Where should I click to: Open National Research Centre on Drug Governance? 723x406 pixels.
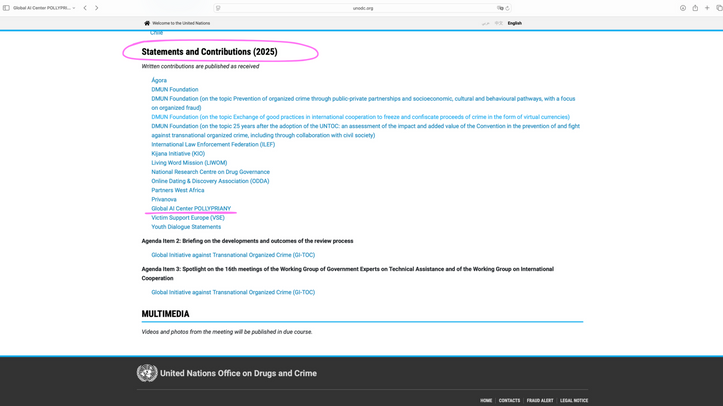click(211, 172)
